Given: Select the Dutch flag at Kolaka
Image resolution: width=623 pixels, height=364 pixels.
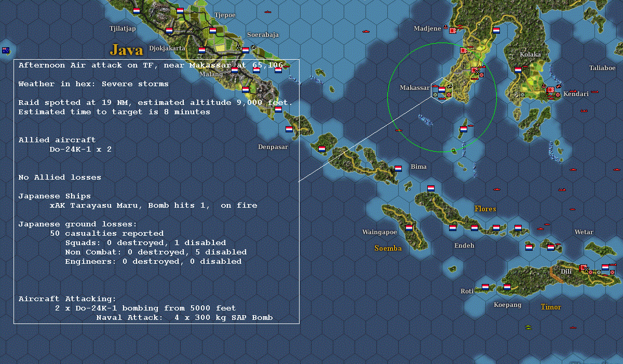Looking at the screenshot, I should pos(518,70).
